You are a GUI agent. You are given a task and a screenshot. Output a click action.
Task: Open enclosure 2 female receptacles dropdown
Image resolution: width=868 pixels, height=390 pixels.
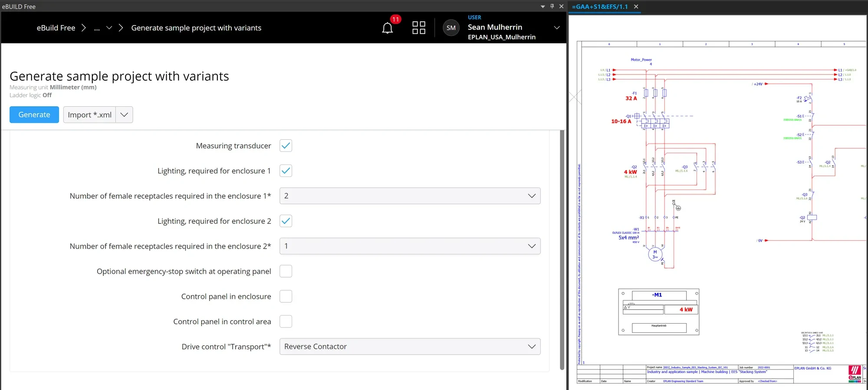(x=410, y=246)
